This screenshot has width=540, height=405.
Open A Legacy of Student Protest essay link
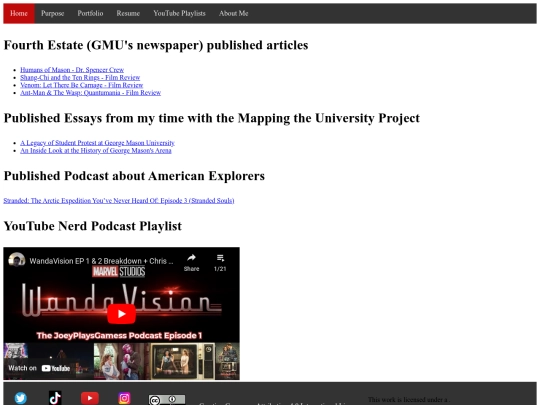(97, 143)
